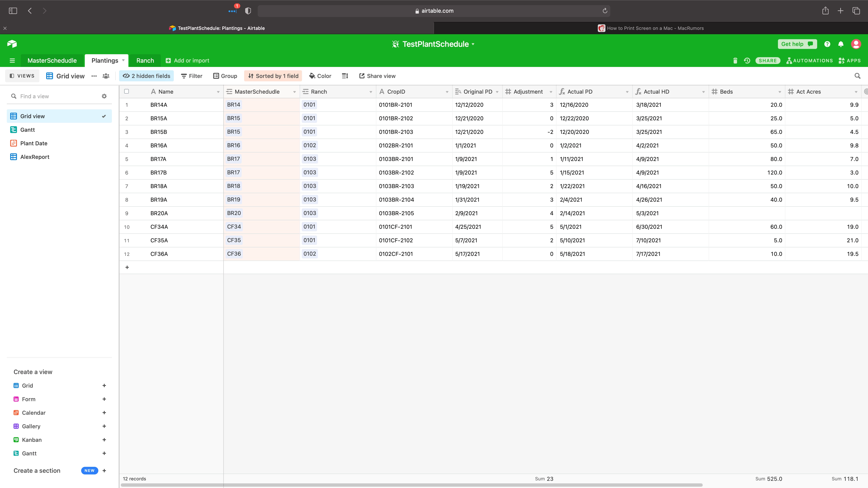Click the BR14 linked record chip
This screenshot has width=868, height=488.
[x=234, y=105]
